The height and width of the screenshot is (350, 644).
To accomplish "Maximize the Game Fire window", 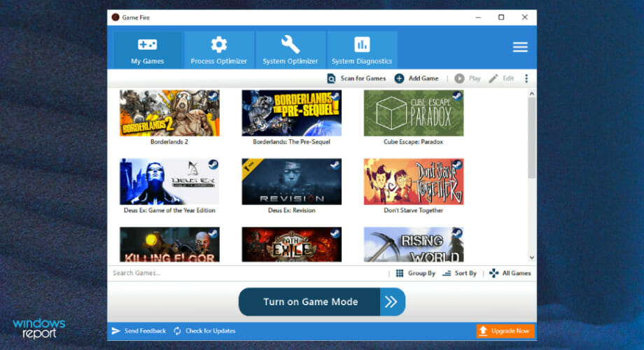I will pyautogui.click(x=501, y=17).
